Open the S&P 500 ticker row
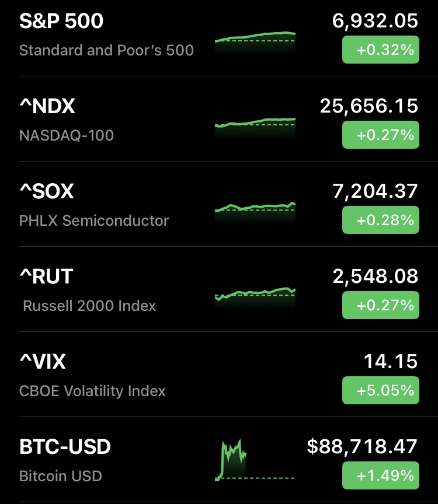Screen dimensions: 438x504 pos(61,22)
